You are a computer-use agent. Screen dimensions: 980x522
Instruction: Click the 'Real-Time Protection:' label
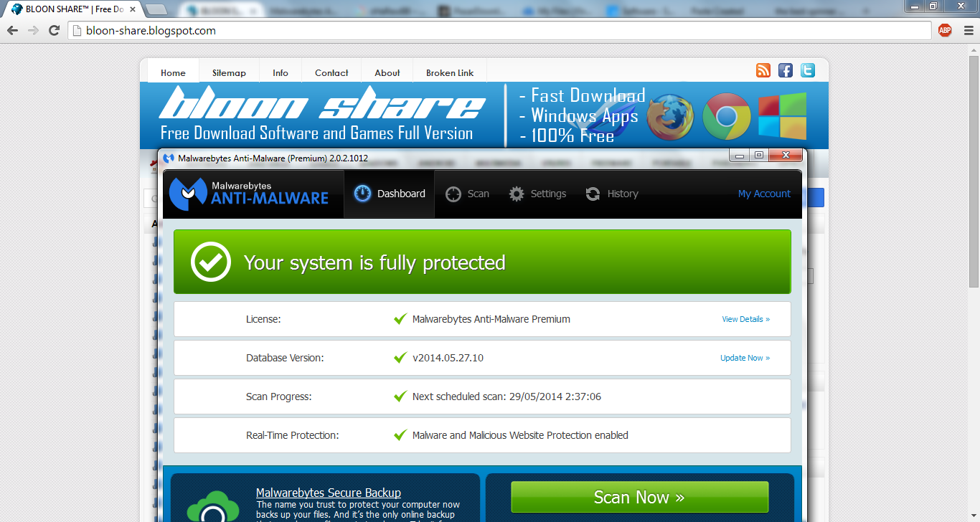coord(293,435)
